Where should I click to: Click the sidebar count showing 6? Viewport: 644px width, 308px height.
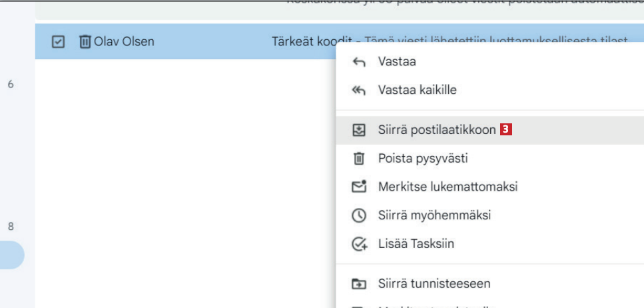point(10,85)
